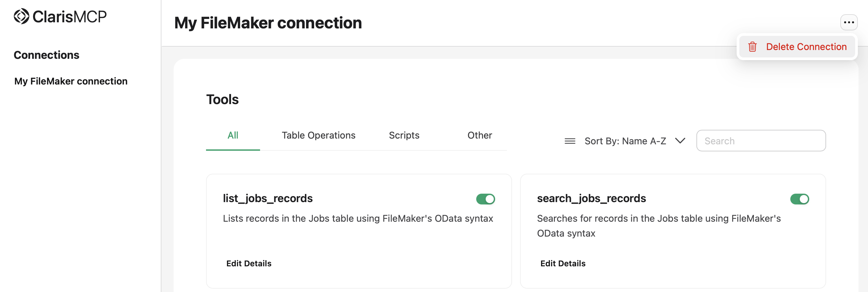868x292 pixels.
Task: Open the Other tab
Action: pyautogui.click(x=480, y=136)
